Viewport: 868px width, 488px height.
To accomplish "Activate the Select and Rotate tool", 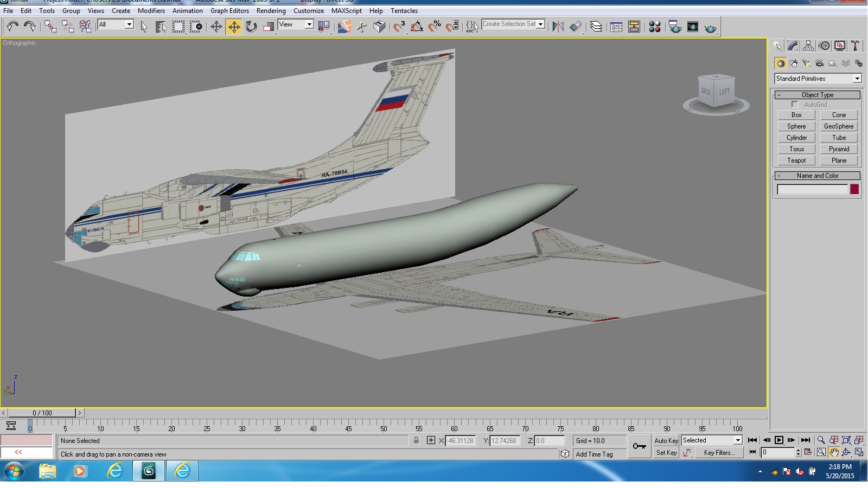I will 251,26.
